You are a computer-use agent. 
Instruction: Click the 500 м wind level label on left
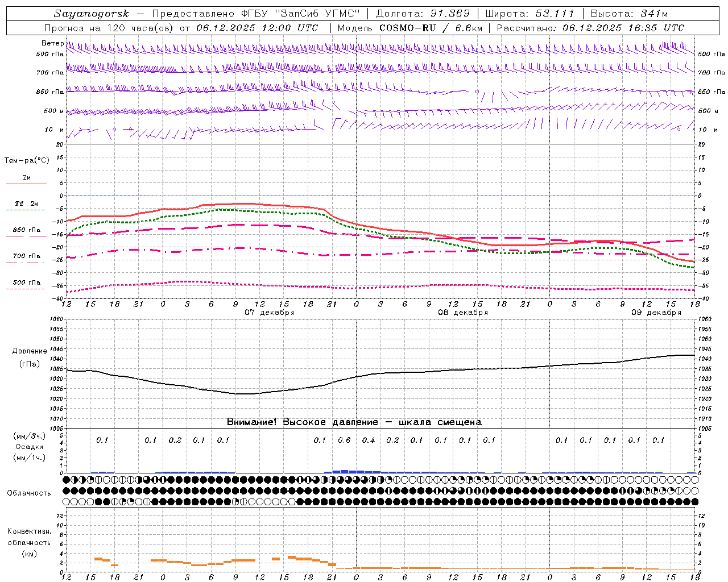[x=54, y=111]
